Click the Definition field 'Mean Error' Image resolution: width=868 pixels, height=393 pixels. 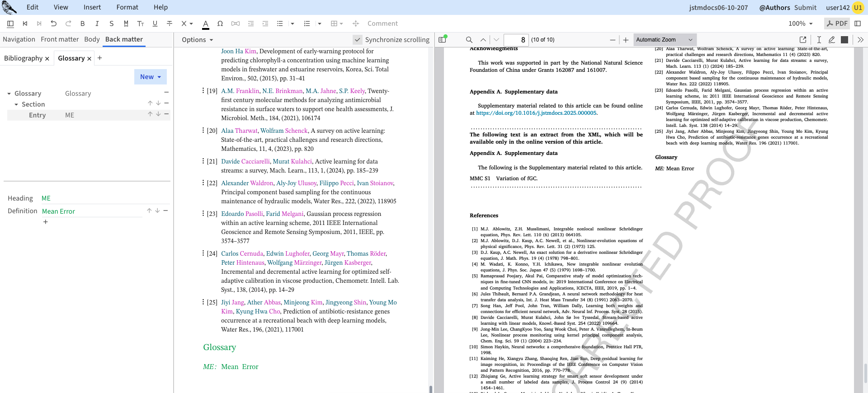59,211
